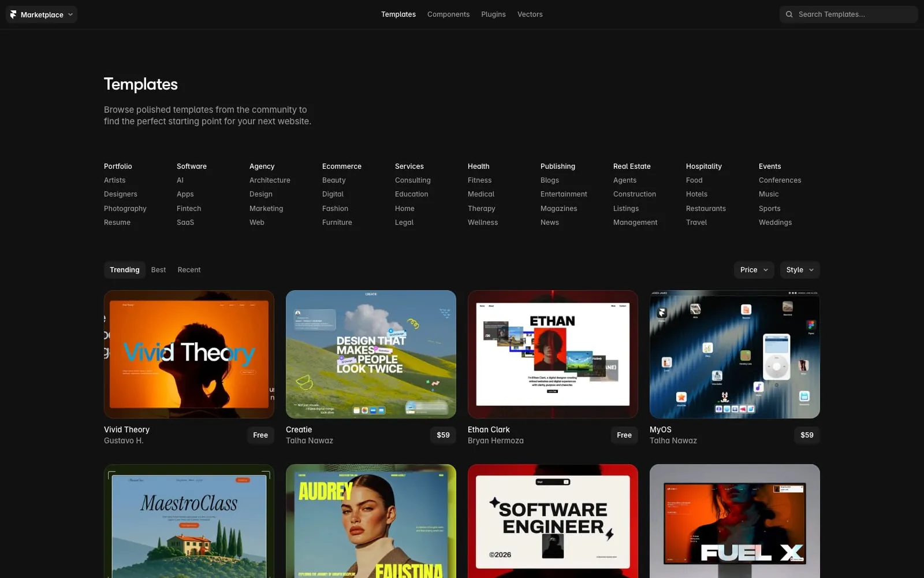Open the Marketplace dropdown menu
The height and width of the screenshot is (578, 924).
tap(42, 14)
